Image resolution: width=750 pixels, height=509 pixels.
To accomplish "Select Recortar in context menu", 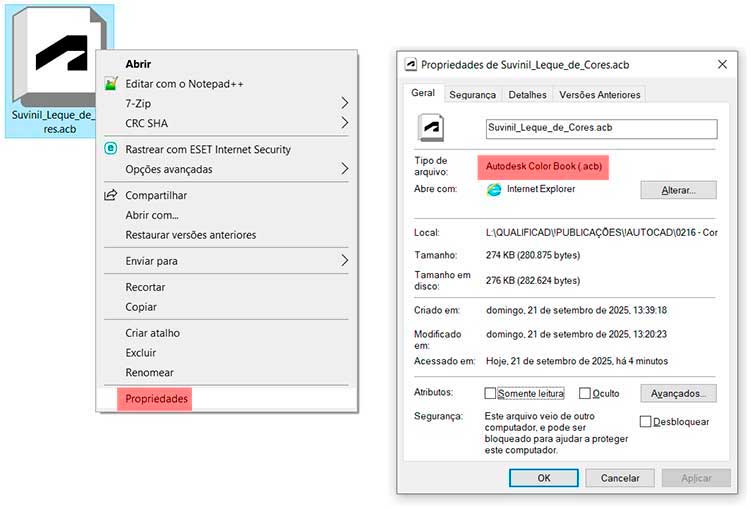I will 145,287.
